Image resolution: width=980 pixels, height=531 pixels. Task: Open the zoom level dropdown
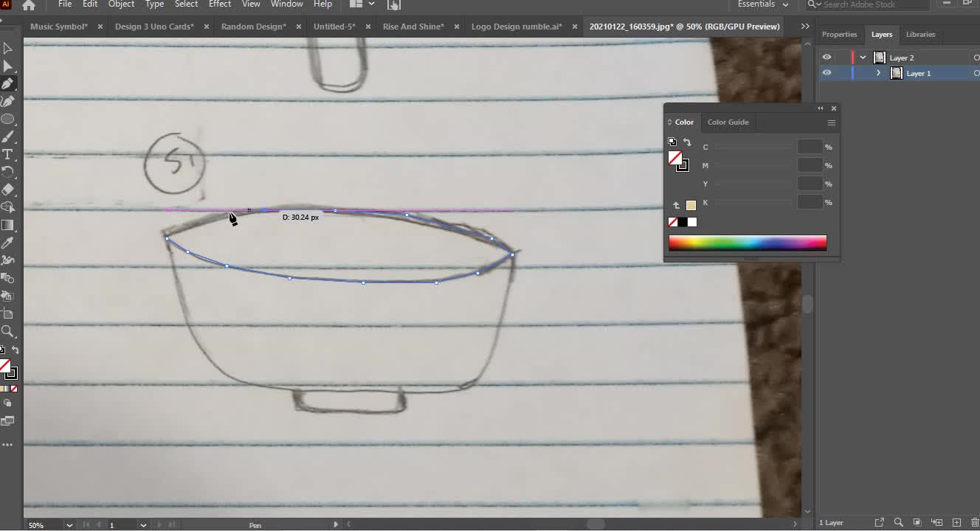tap(69, 525)
